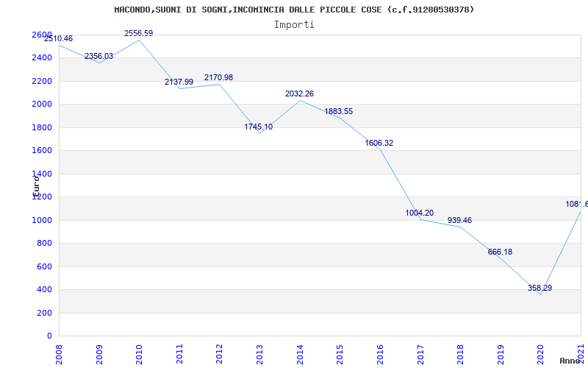The image size is (588, 368).
Task: Click the Anno x-axis title
Action: coord(570,361)
